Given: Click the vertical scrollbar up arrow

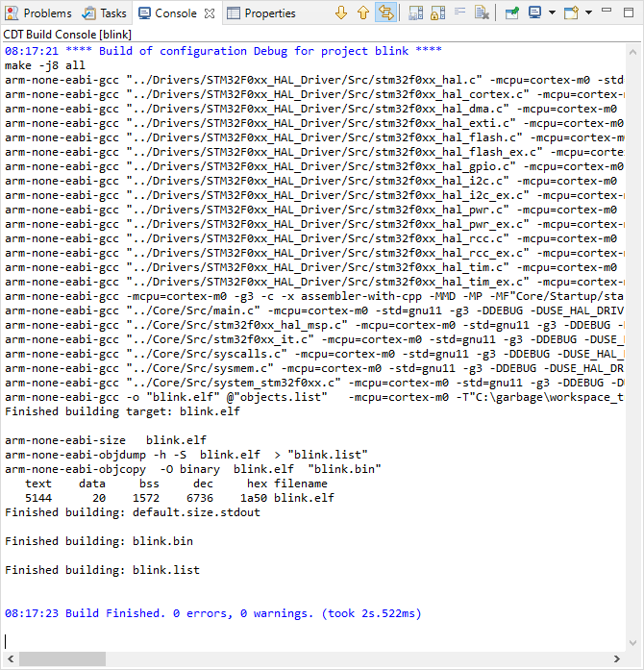Looking at the screenshot, I should (632, 52).
